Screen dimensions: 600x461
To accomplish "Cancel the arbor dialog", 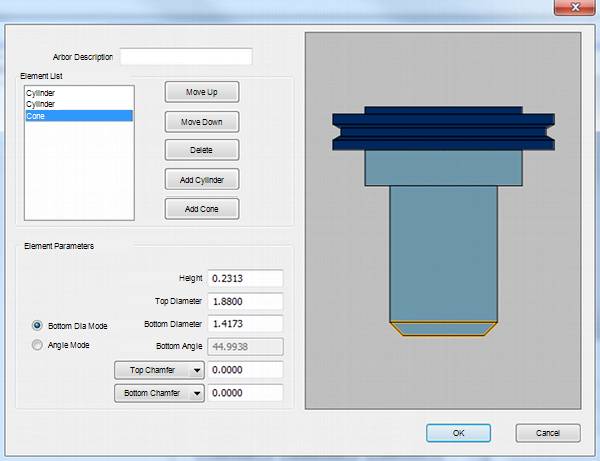I will tap(548, 433).
